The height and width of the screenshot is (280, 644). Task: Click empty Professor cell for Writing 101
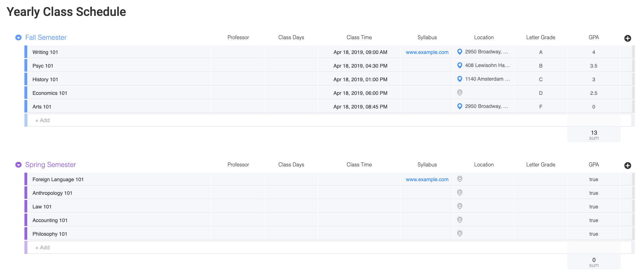238,52
